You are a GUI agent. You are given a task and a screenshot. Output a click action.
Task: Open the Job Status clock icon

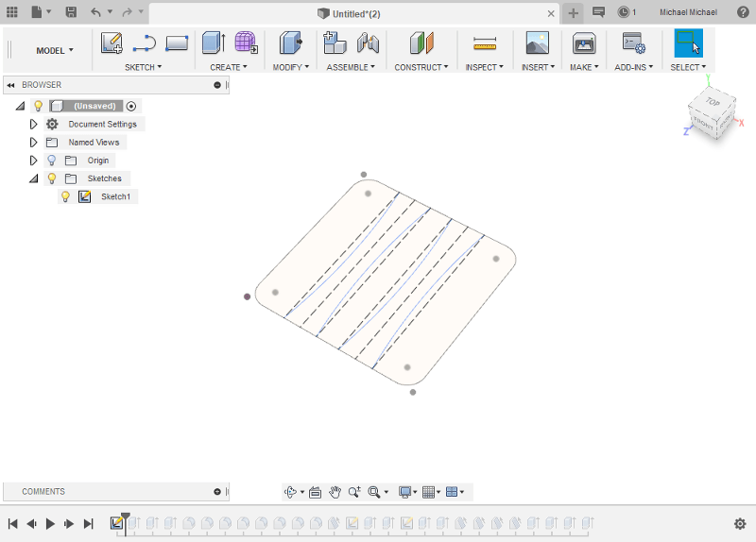(x=624, y=12)
